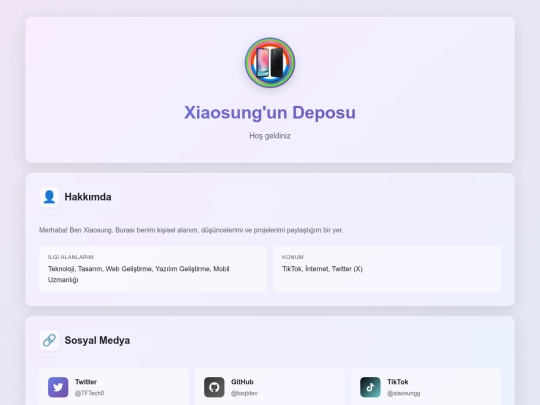Click the "@TFTech0" Twitter handle
The width and height of the screenshot is (540, 405).
(x=90, y=393)
